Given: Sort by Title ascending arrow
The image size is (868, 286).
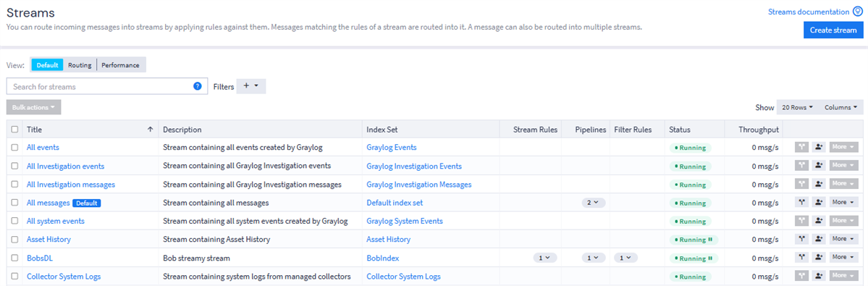Looking at the screenshot, I should [x=150, y=130].
